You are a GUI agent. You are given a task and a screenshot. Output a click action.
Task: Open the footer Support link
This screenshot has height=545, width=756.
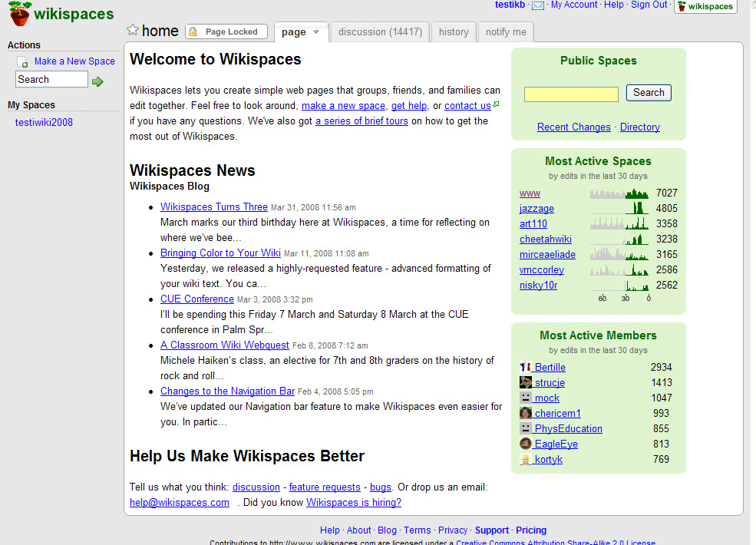(x=492, y=530)
